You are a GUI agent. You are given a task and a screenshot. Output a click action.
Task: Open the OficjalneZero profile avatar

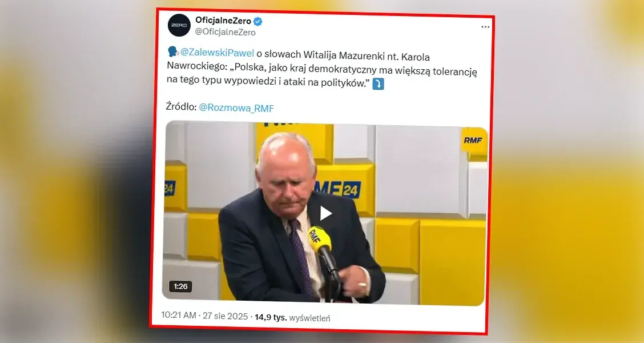coord(179,25)
